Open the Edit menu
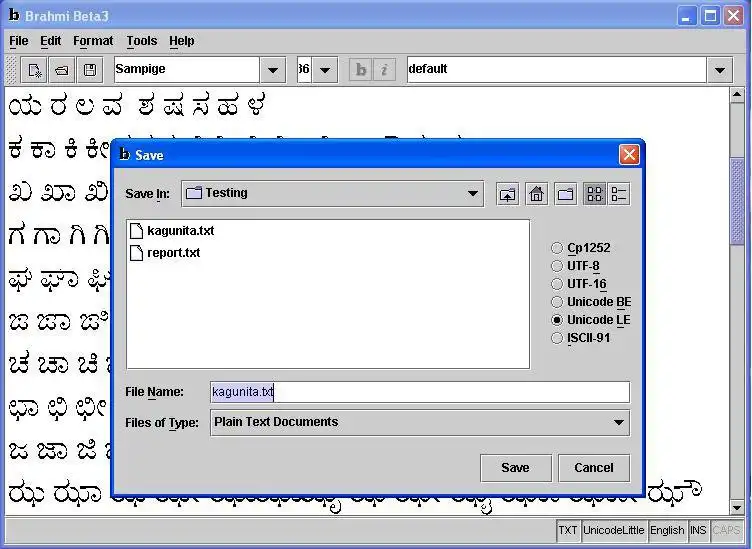This screenshot has height=549, width=752. pos(50,41)
